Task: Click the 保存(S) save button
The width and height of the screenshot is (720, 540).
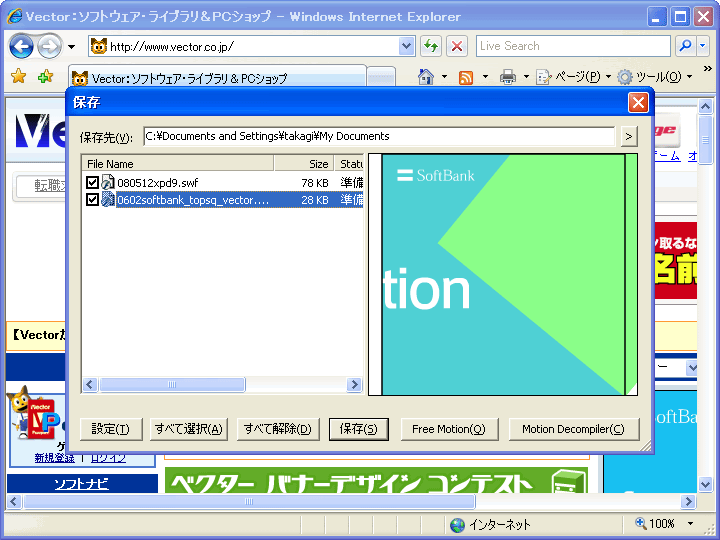Action: coord(359,429)
